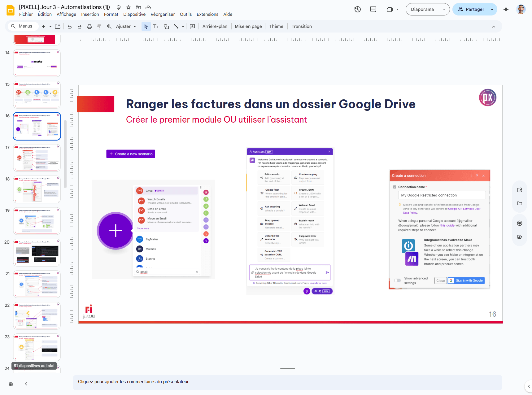
Task: Open the Thème panel
Action: point(276,26)
